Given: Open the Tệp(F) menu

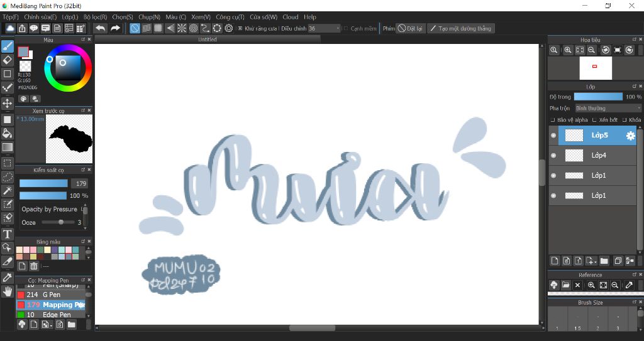Looking at the screenshot, I should (11, 17).
